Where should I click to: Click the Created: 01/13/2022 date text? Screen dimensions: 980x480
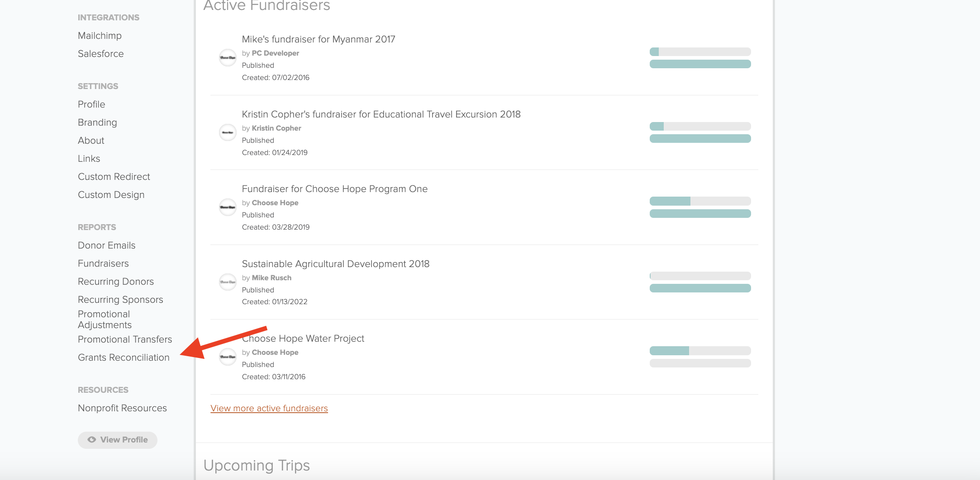point(275,302)
